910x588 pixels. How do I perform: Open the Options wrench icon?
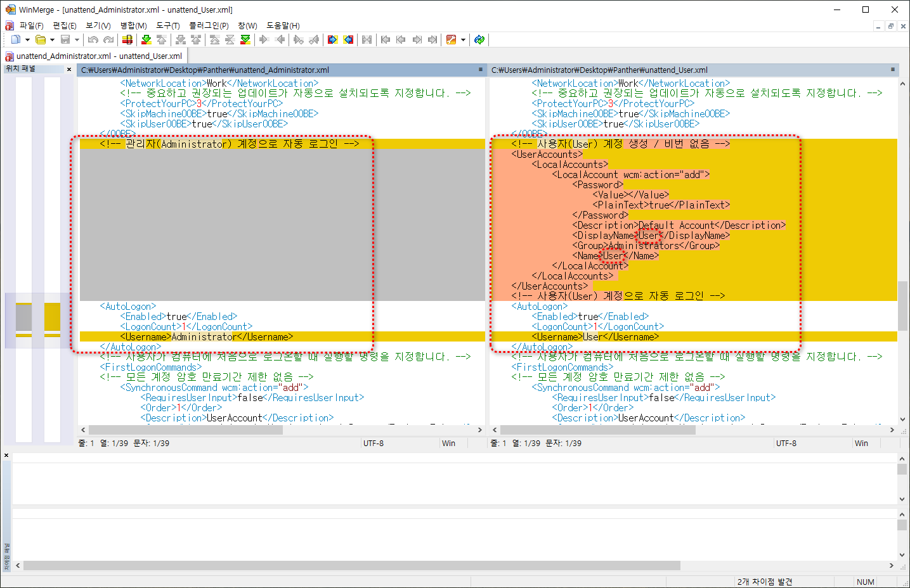pyautogui.click(x=451, y=39)
